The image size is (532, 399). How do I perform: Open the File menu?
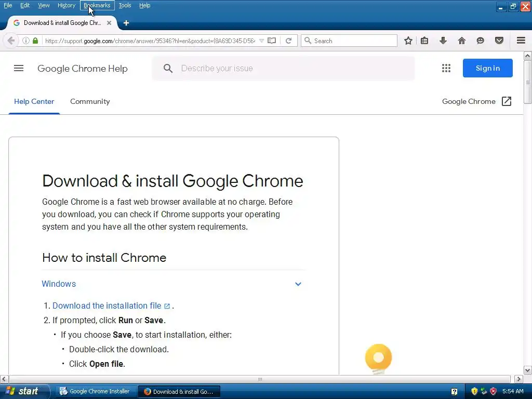(8, 5)
